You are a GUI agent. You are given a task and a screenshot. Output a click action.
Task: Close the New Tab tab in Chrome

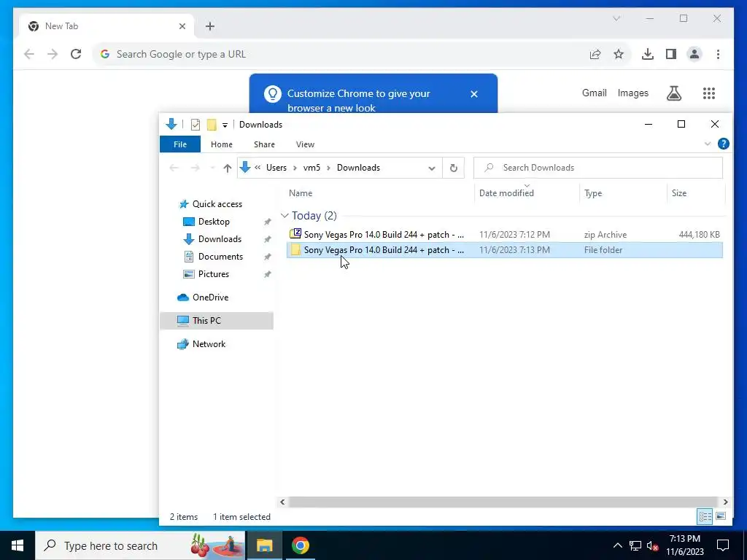pyautogui.click(x=182, y=26)
